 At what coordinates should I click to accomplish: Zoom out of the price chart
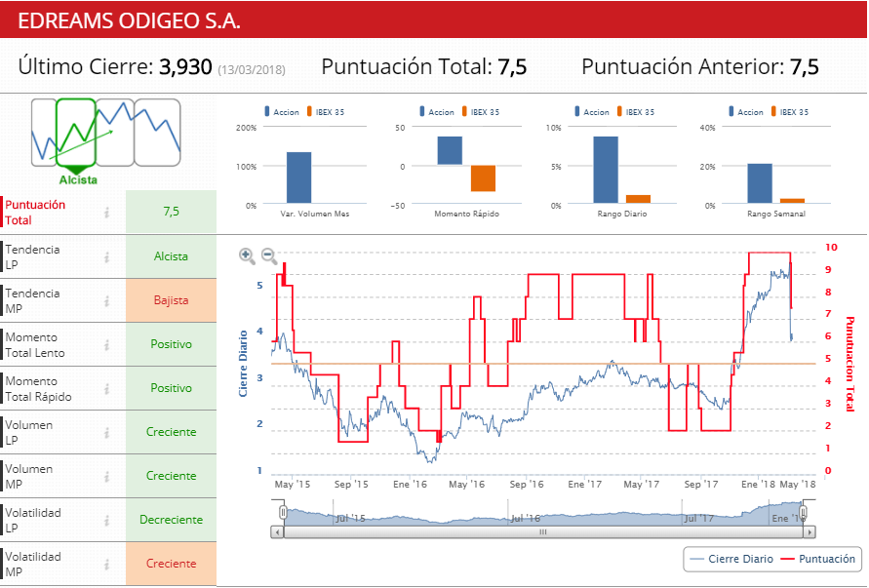point(269,255)
